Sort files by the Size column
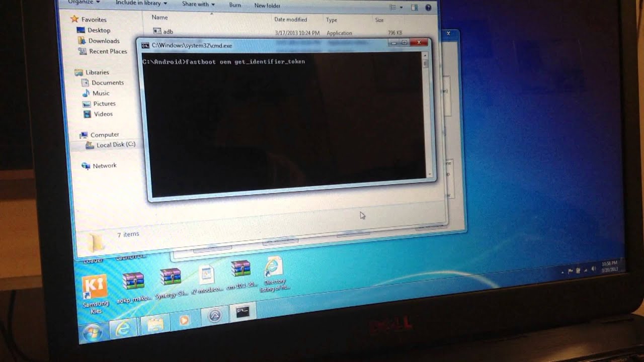 coord(379,20)
